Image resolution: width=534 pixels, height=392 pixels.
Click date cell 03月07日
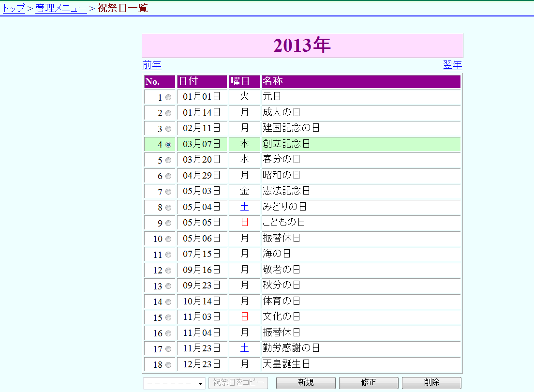click(x=202, y=144)
